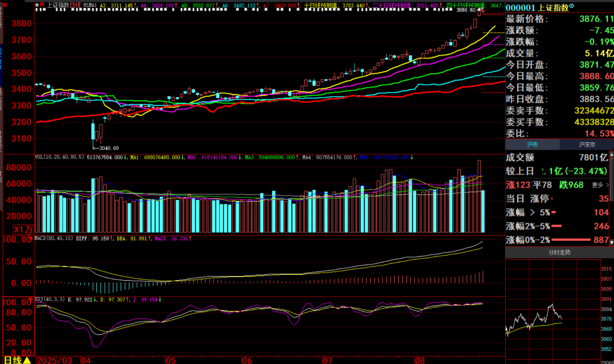Click the 委卖手数 value 32344672
The height and width of the screenshot is (364, 614).
[594, 111]
